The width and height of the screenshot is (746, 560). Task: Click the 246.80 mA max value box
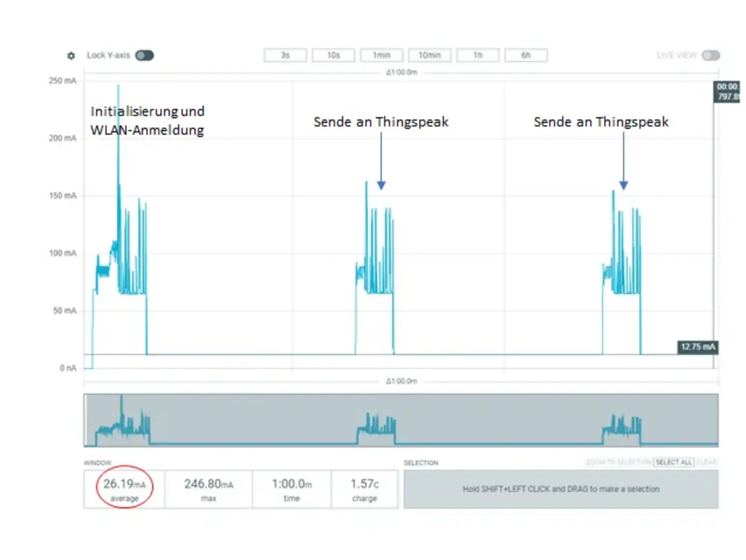pos(208,489)
